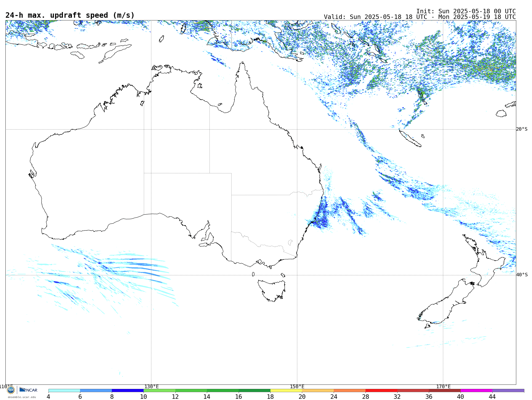The height and width of the screenshot is (400, 532).
Task: Click the light blue 6-8 colorbar swatch
Action: pos(96,391)
